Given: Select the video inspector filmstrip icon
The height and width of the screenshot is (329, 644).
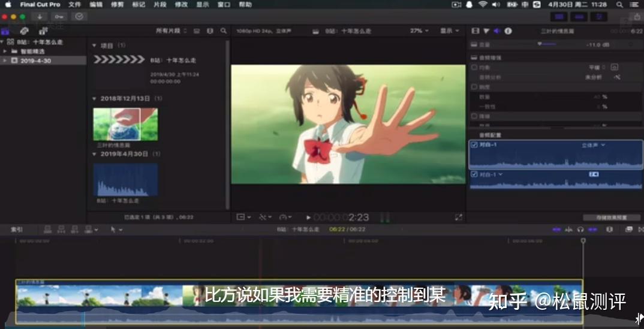Looking at the screenshot, I should click(x=475, y=31).
